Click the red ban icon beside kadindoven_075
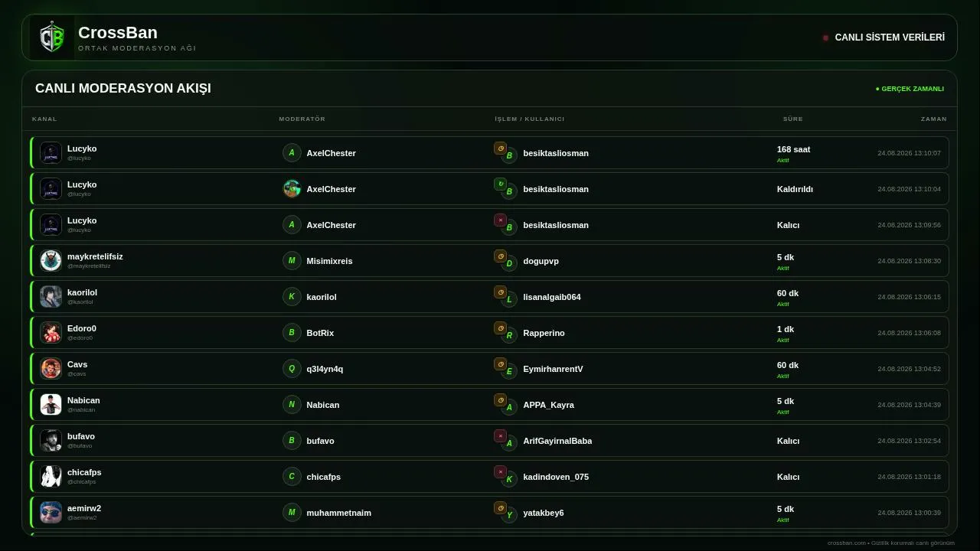The width and height of the screenshot is (980, 551). point(500,471)
